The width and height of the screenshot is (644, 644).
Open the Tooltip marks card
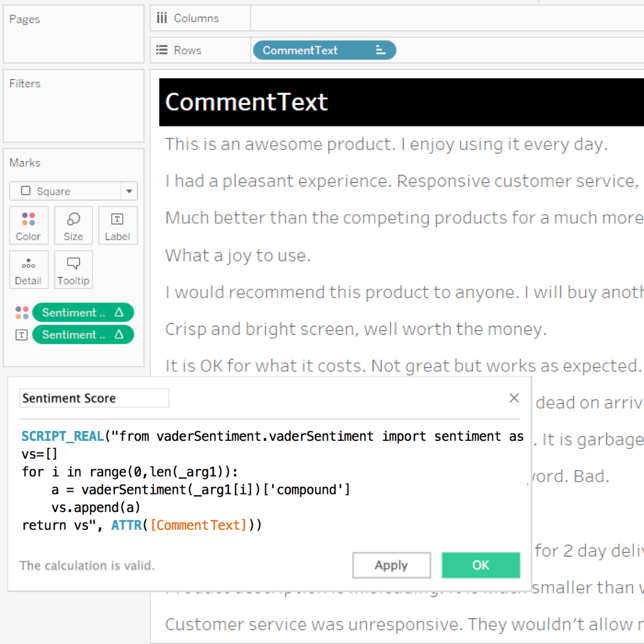pyautogui.click(x=73, y=270)
